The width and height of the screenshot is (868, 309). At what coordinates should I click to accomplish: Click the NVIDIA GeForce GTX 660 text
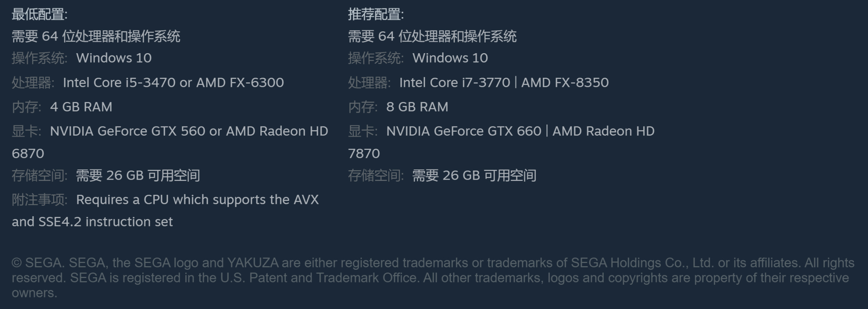tap(464, 131)
